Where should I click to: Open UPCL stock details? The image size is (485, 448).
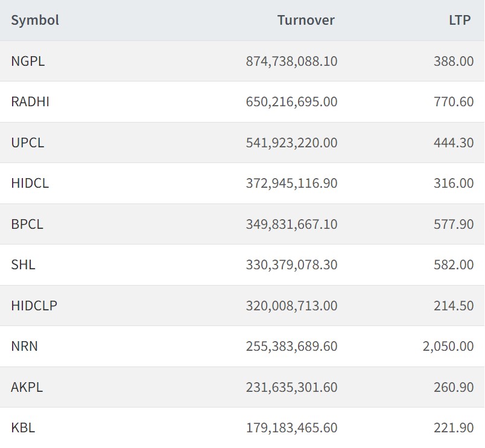point(28,142)
